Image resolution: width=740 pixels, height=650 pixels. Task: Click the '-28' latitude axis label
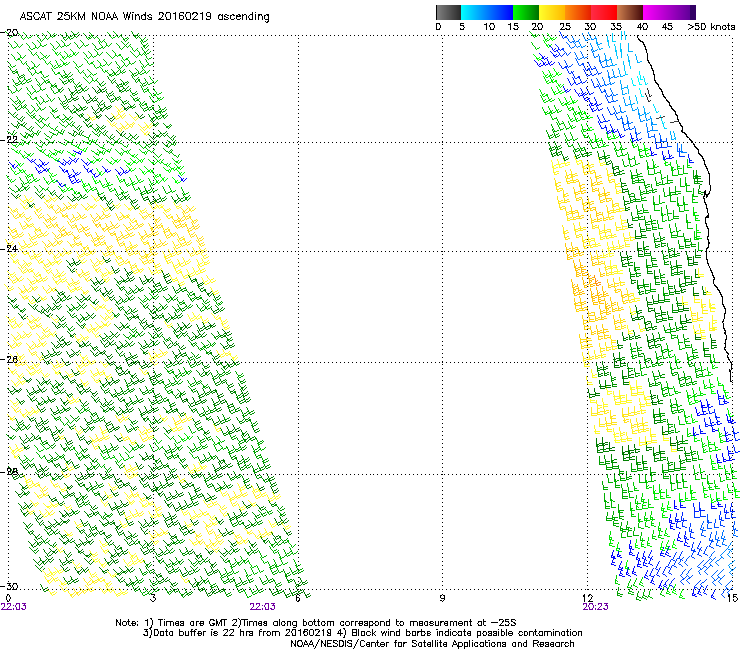10,472
